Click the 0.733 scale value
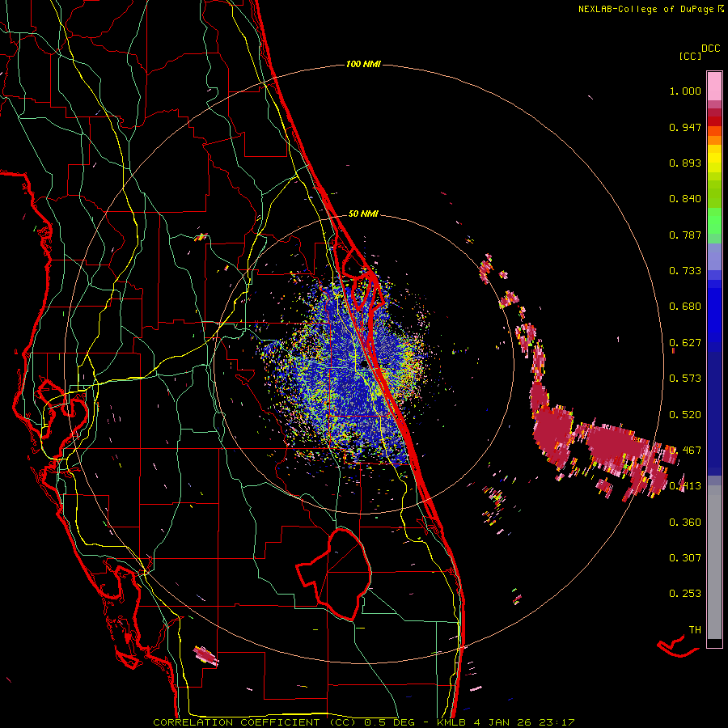728x728 pixels. tap(685, 271)
